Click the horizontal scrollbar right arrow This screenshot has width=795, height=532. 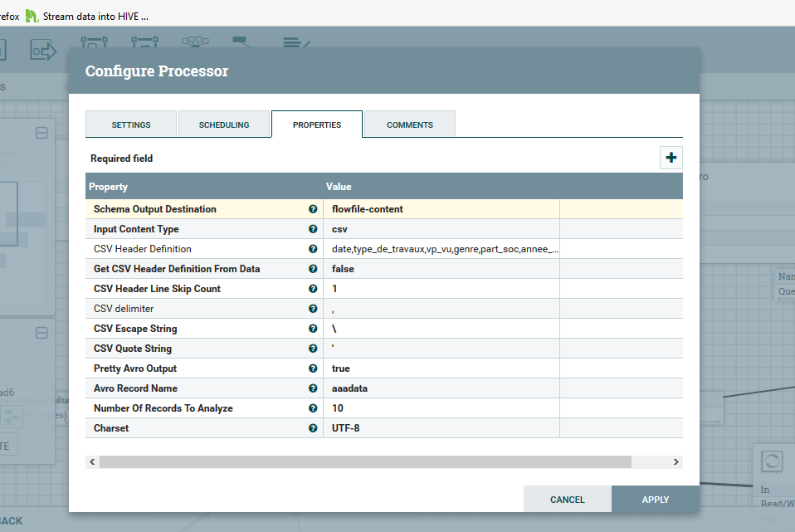(676, 461)
